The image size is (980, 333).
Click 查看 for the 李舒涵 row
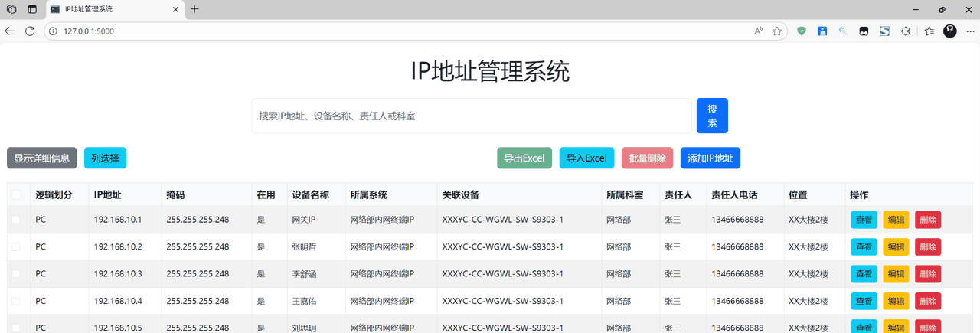(864, 273)
